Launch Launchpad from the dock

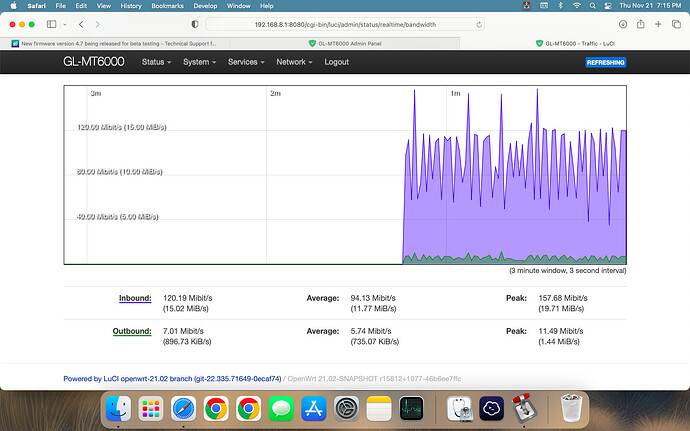pos(152,408)
